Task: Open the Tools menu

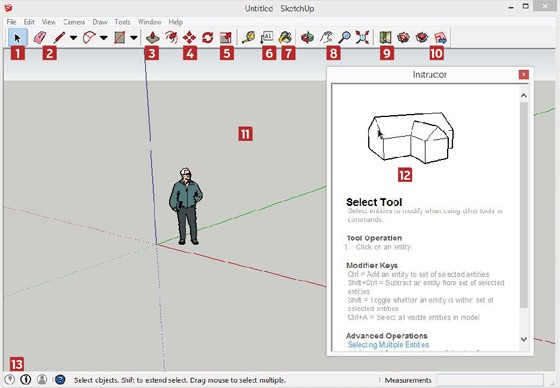Action: pyautogui.click(x=122, y=22)
